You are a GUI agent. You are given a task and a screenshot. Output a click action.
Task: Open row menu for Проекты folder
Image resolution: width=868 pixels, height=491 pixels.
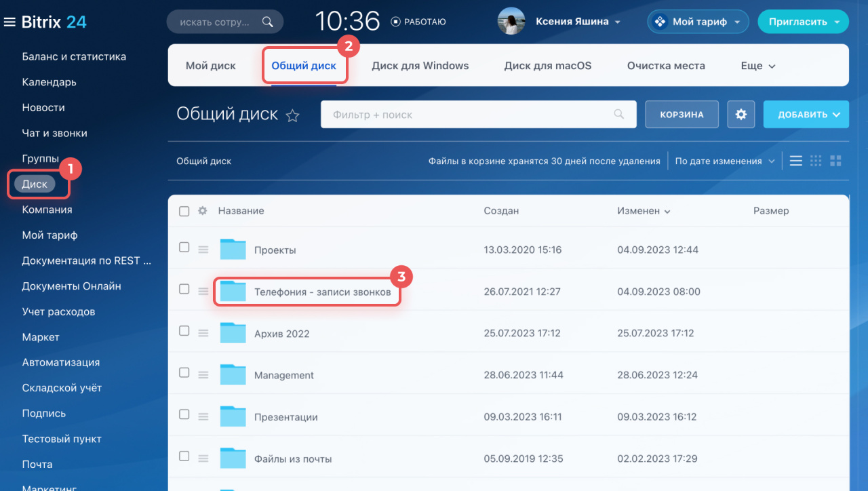(x=203, y=250)
